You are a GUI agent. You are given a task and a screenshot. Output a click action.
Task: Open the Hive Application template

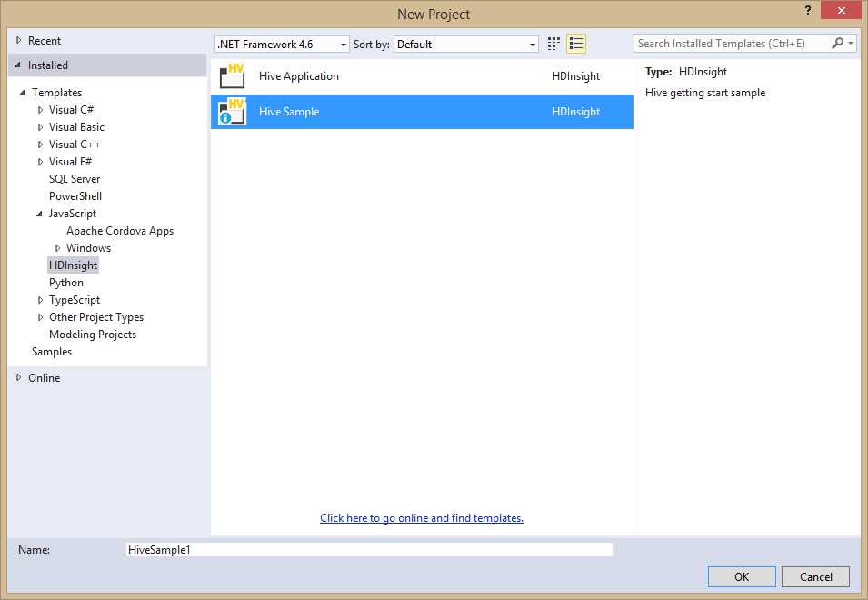click(x=298, y=76)
